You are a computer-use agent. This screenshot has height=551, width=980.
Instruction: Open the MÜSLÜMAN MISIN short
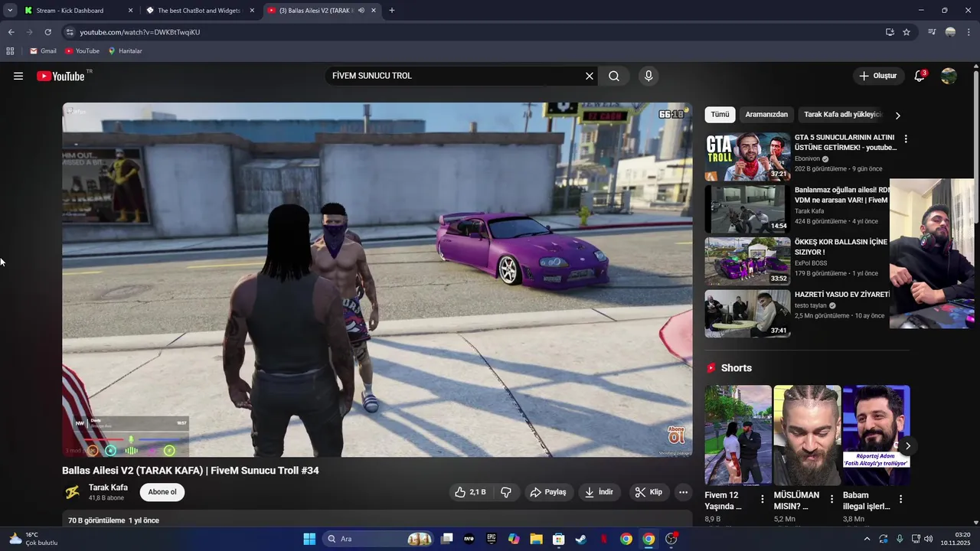807,435
